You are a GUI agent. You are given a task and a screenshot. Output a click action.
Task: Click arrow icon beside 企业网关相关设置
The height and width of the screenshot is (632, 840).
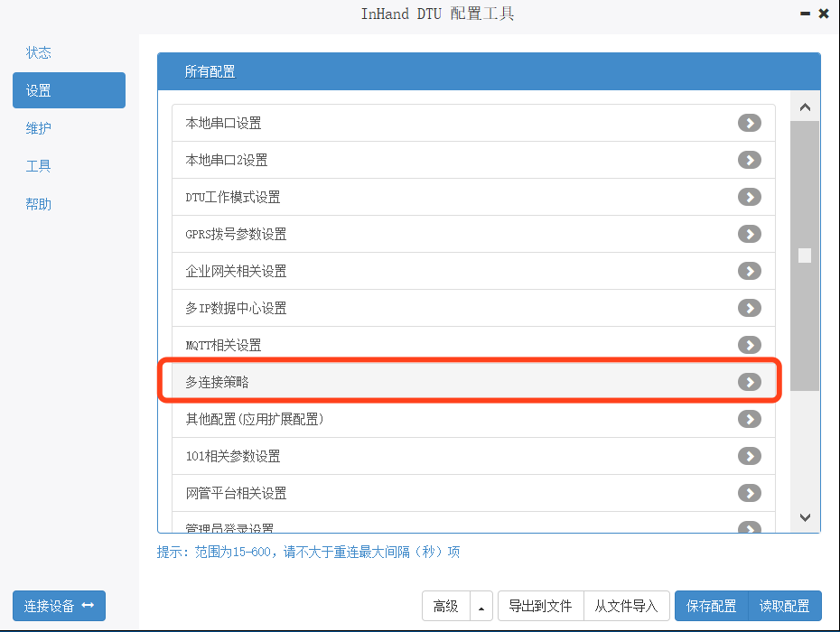click(749, 271)
